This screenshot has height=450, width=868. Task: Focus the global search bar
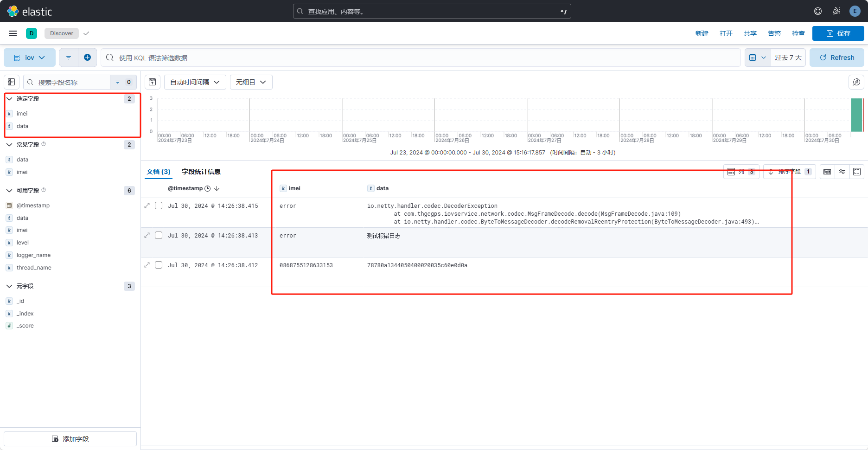click(432, 11)
